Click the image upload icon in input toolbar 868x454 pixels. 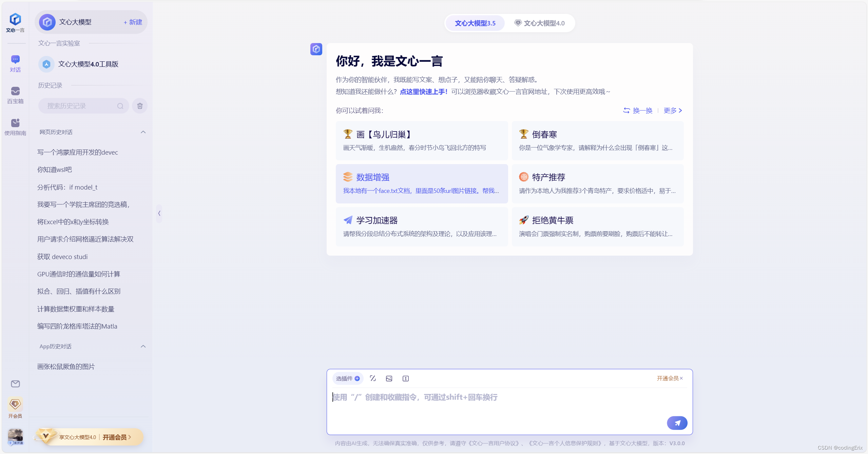[x=389, y=378]
